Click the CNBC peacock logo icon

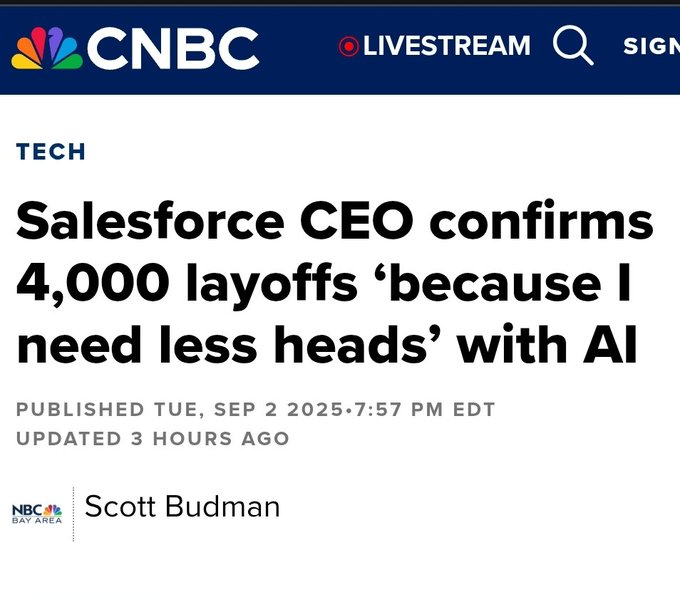47,48
